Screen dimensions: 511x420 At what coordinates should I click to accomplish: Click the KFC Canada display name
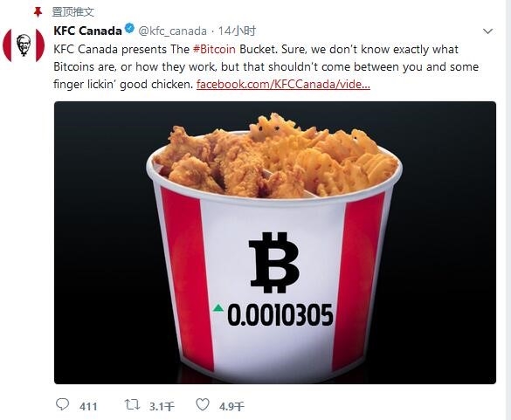pyautogui.click(x=87, y=31)
